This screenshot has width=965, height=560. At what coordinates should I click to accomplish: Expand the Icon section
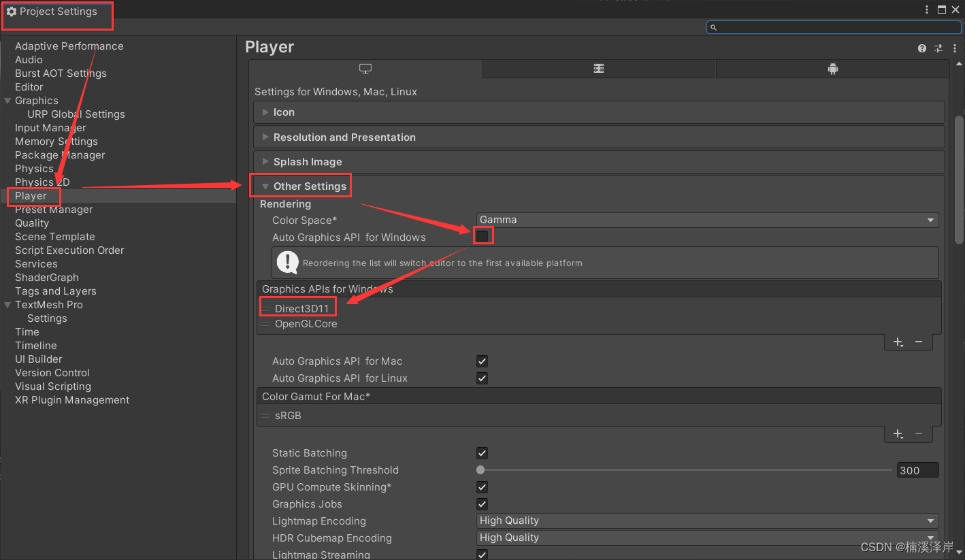point(599,112)
